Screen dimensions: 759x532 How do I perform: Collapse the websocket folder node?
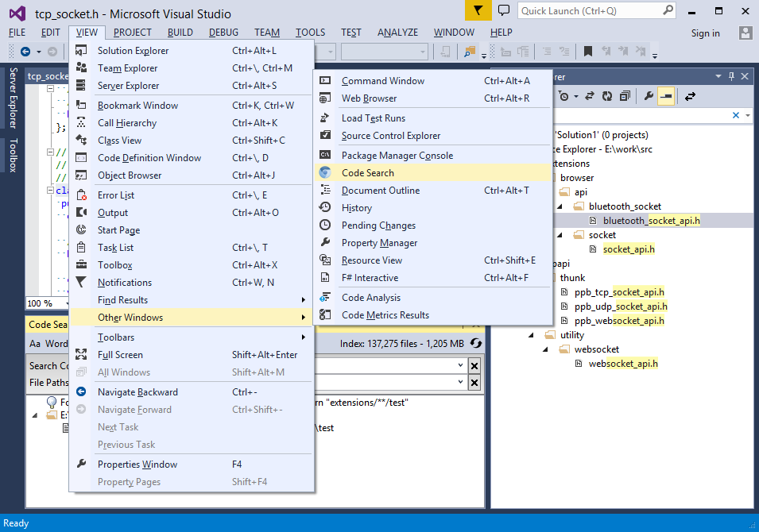545,349
